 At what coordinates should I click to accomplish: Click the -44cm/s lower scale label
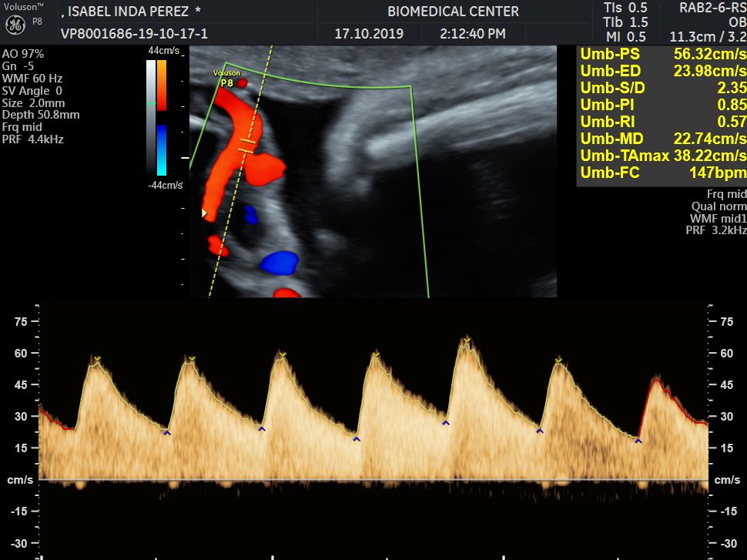(x=166, y=186)
